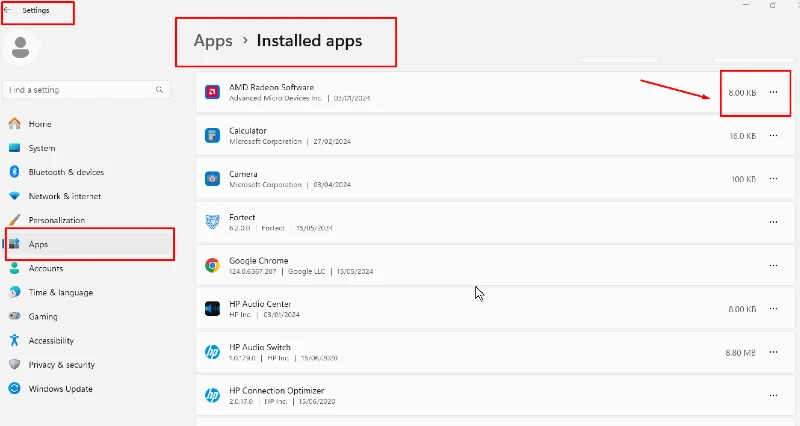Click the Privacy shield icon
The height and width of the screenshot is (426, 800).
tap(15, 364)
